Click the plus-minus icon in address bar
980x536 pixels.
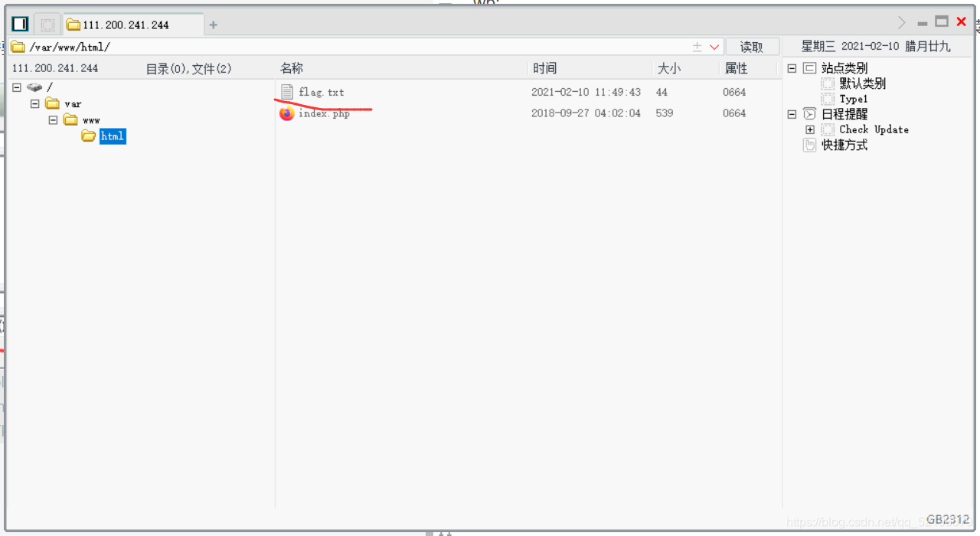697,47
